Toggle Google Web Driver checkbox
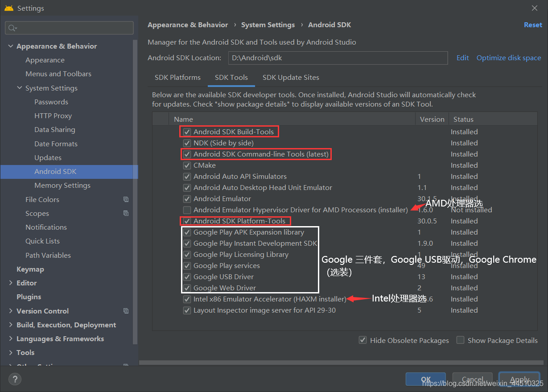 point(187,288)
